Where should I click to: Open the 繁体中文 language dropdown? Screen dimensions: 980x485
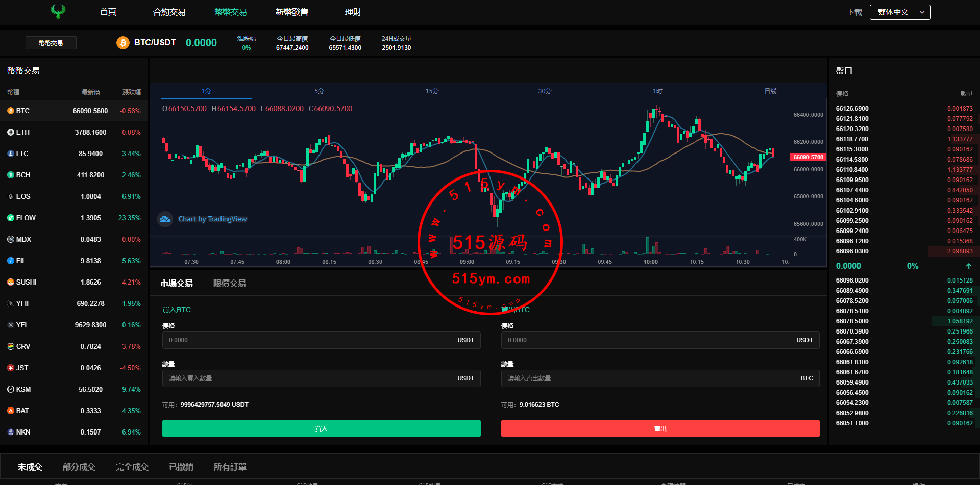pyautogui.click(x=901, y=12)
